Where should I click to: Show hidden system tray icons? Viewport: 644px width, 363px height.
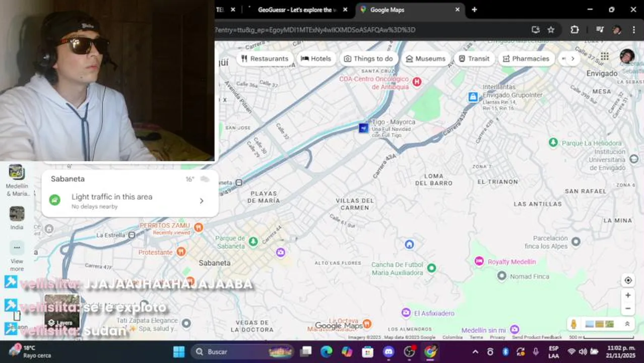pyautogui.click(x=475, y=351)
